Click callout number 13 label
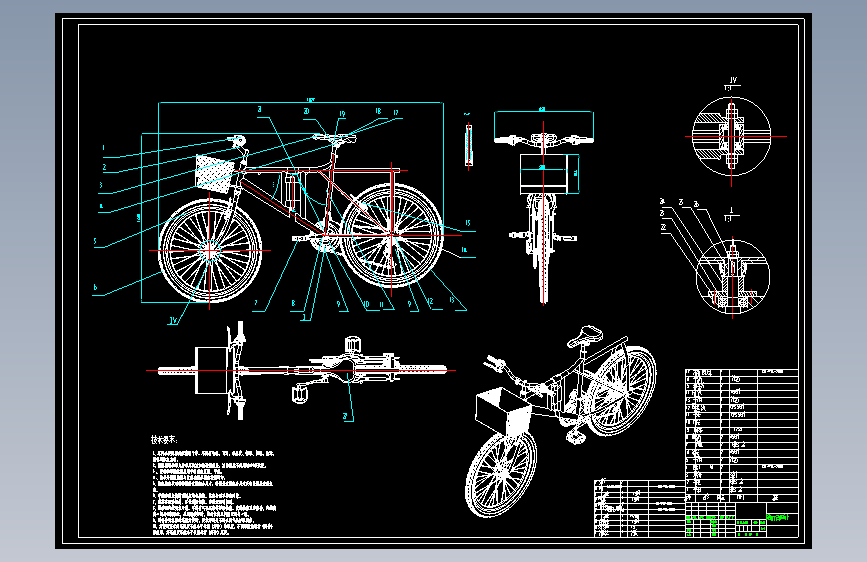Viewport: 867px width, 562px height. pos(452,300)
